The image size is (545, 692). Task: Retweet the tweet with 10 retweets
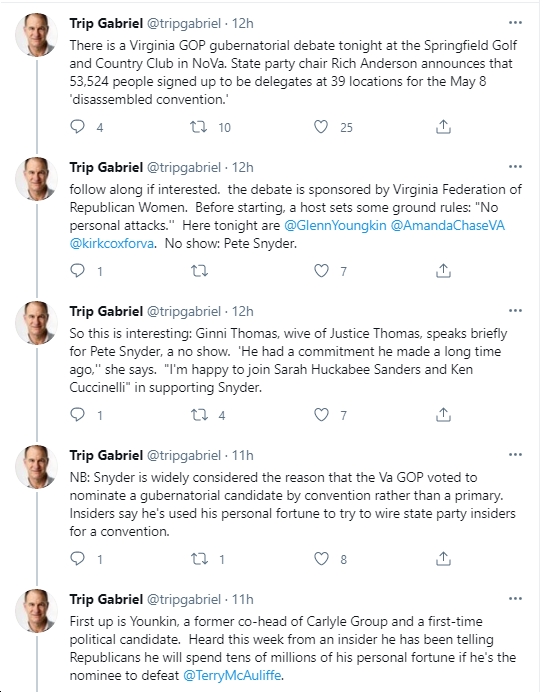coord(199,127)
